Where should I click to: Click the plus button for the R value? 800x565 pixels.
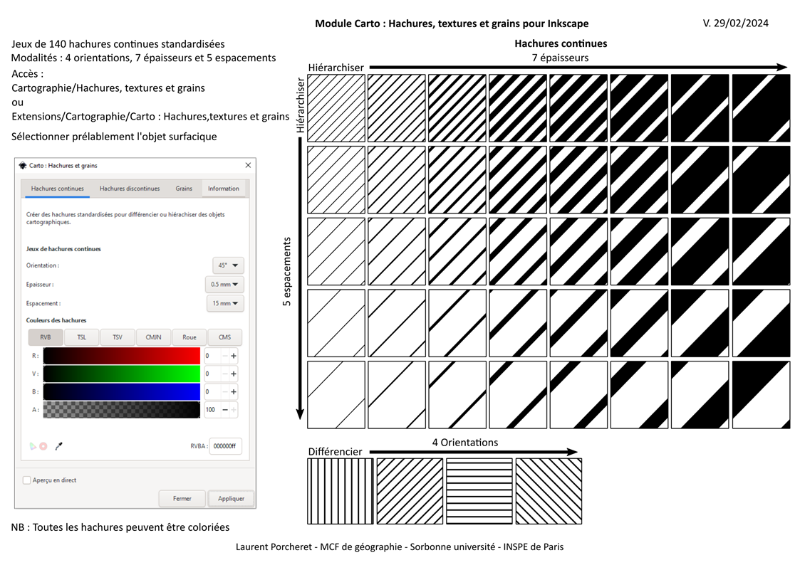234,355
